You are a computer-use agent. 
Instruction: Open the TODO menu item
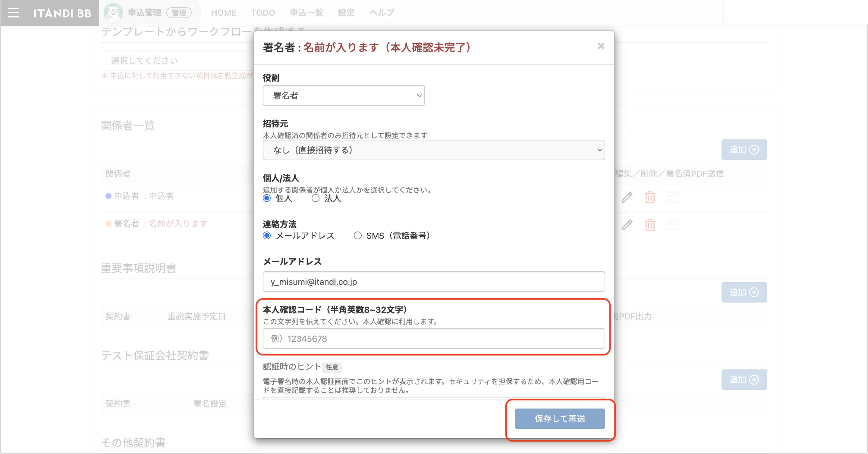click(263, 13)
